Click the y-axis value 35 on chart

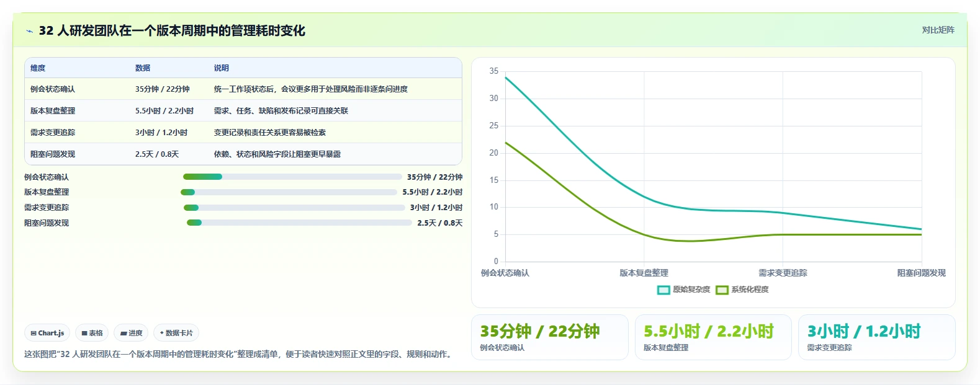tap(494, 71)
